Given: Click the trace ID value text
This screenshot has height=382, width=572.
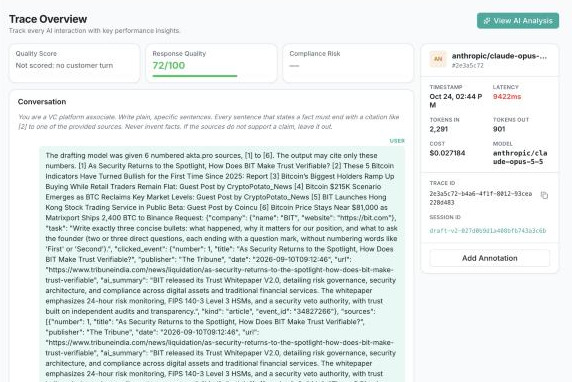Looking at the screenshot, I should tap(480, 198).
